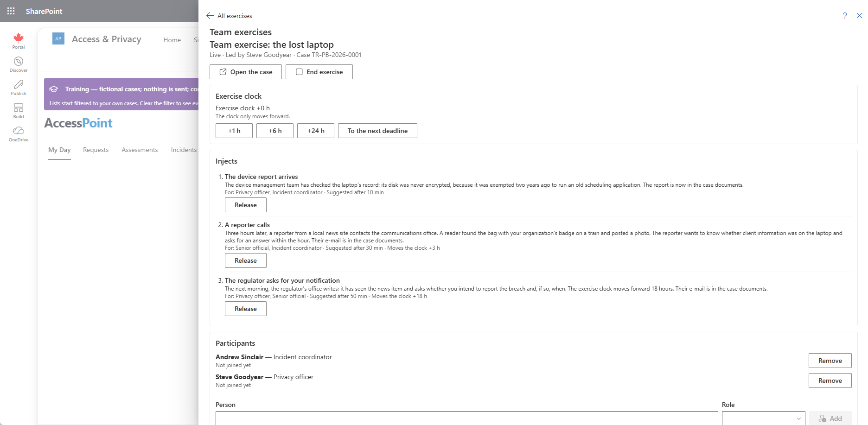Remove Steve Goodyear from participants
Screen dimensions: 868x425
830,381
